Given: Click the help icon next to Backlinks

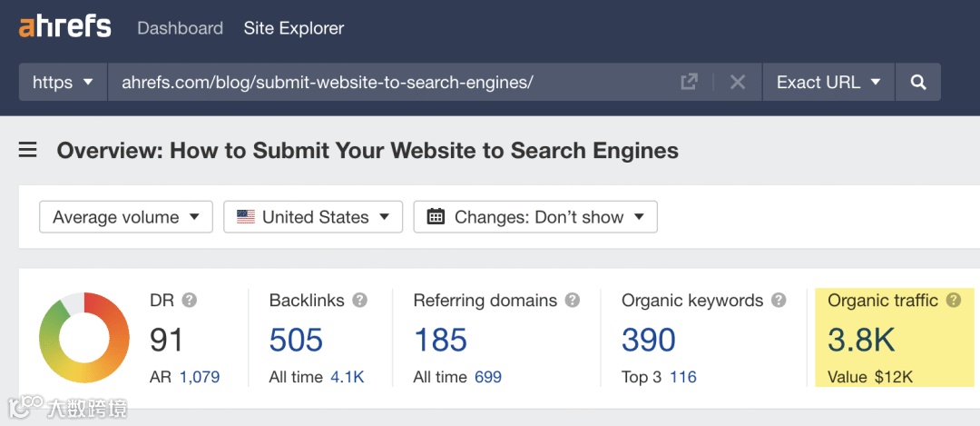Looking at the screenshot, I should click(359, 300).
